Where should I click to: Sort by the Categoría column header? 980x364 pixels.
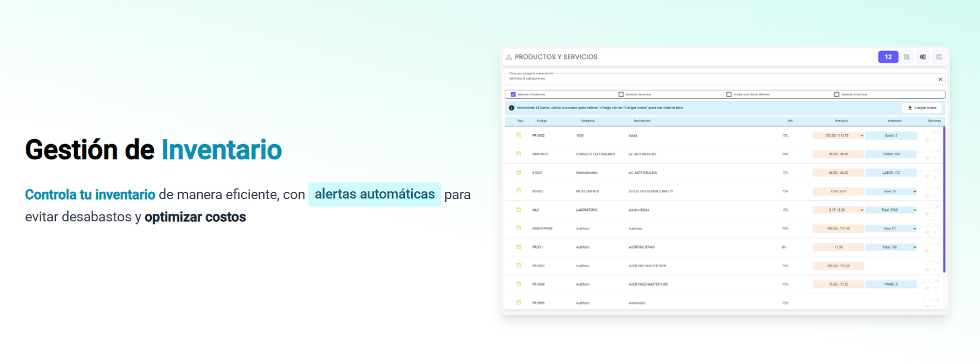588,121
